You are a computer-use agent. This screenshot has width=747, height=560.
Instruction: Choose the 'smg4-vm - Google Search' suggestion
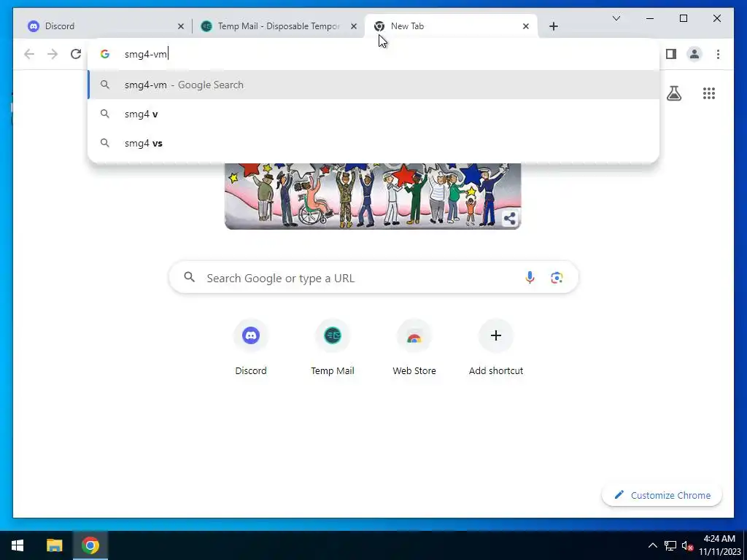(x=373, y=85)
